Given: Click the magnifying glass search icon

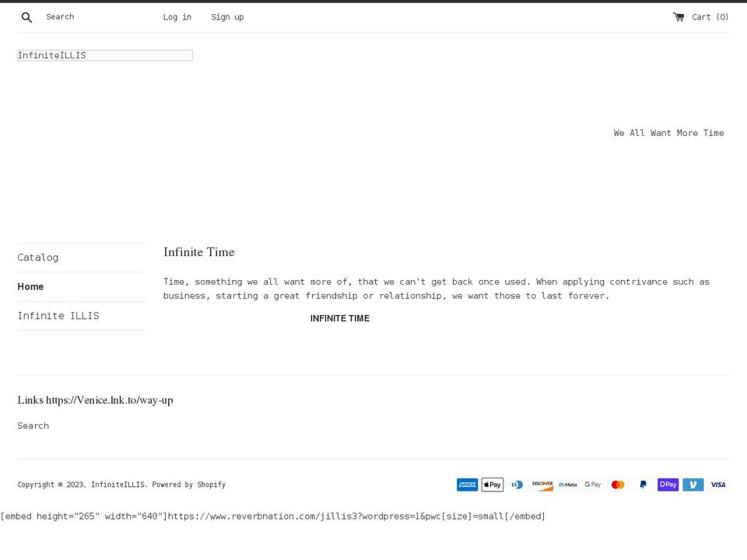Looking at the screenshot, I should point(26,18).
